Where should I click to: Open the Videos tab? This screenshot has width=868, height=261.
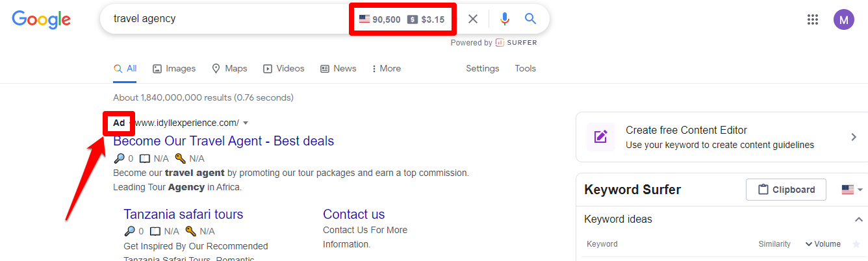[x=284, y=68]
